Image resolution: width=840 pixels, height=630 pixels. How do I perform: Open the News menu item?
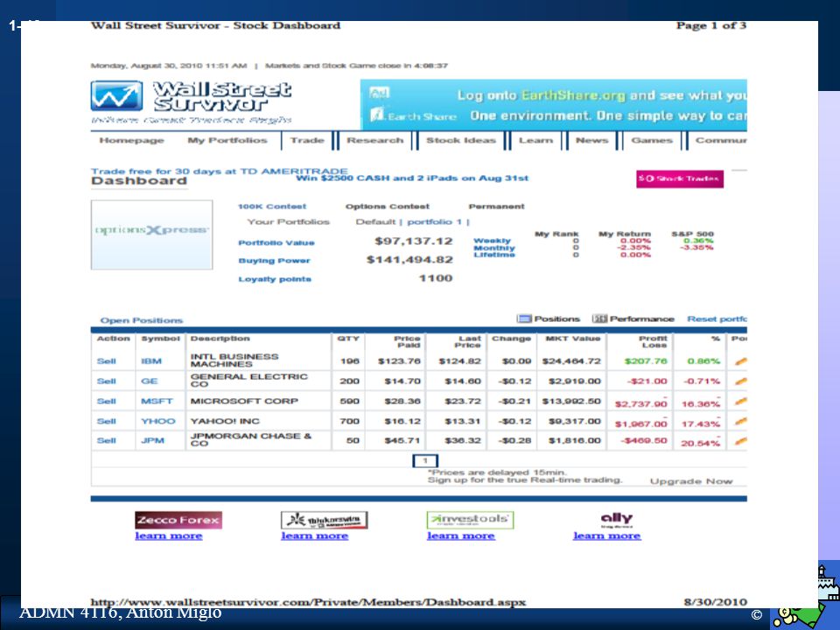coord(592,140)
